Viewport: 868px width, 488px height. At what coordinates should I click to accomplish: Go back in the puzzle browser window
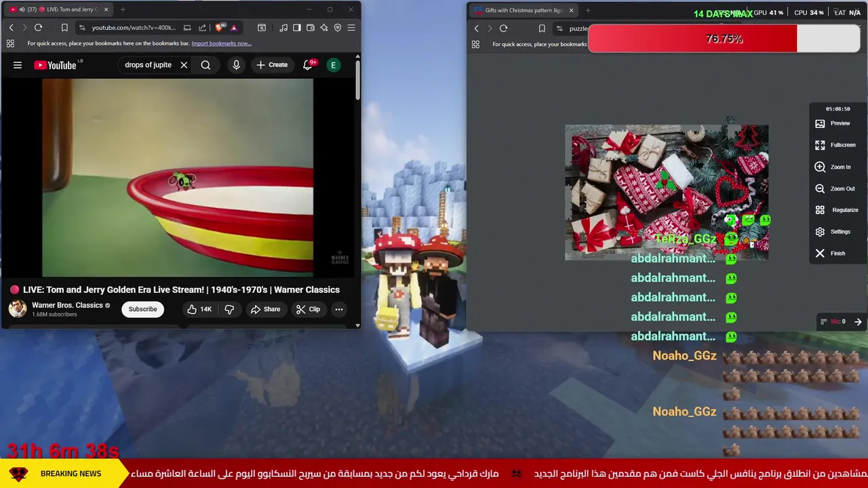[x=476, y=28]
